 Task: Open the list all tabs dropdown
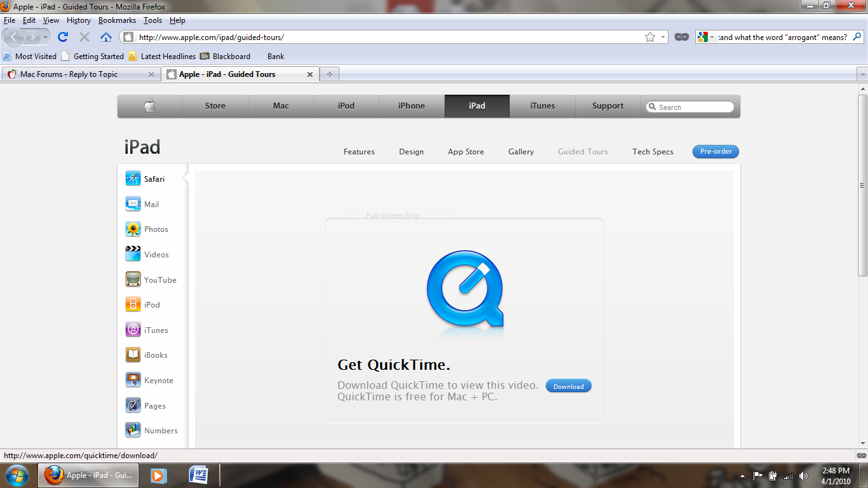(862, 74)
